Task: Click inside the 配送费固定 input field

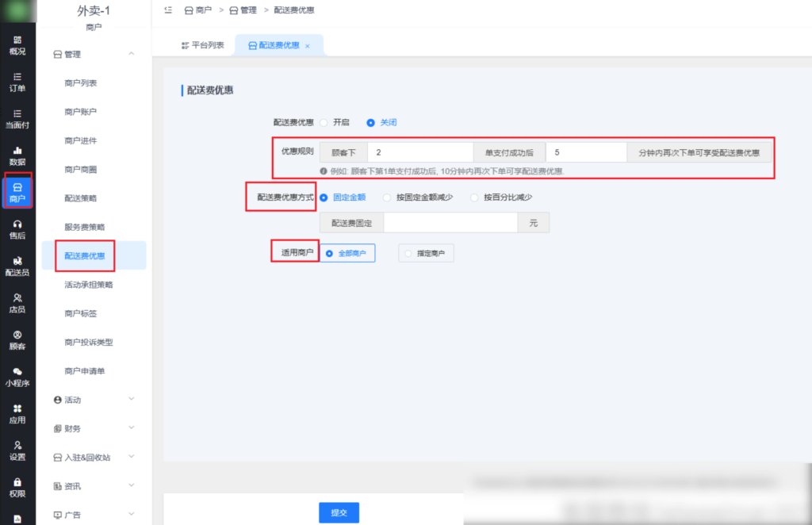Action: tap(450, 223)
